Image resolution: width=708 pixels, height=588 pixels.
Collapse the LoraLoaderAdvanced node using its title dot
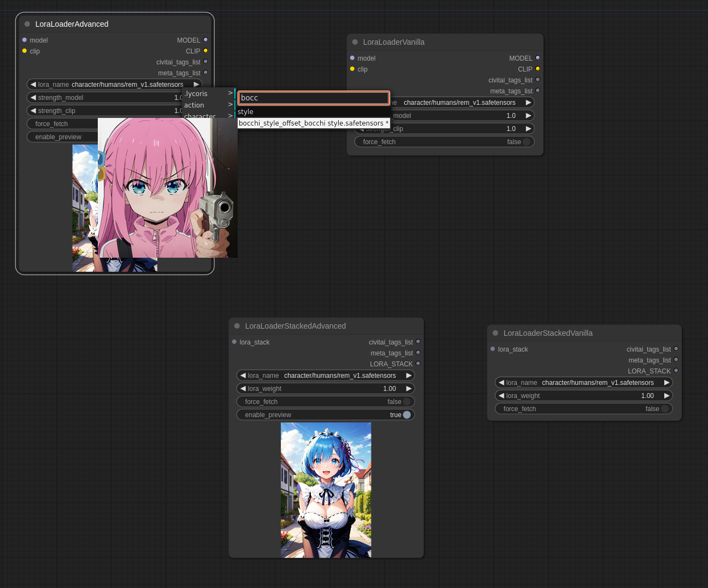(27, 24)
